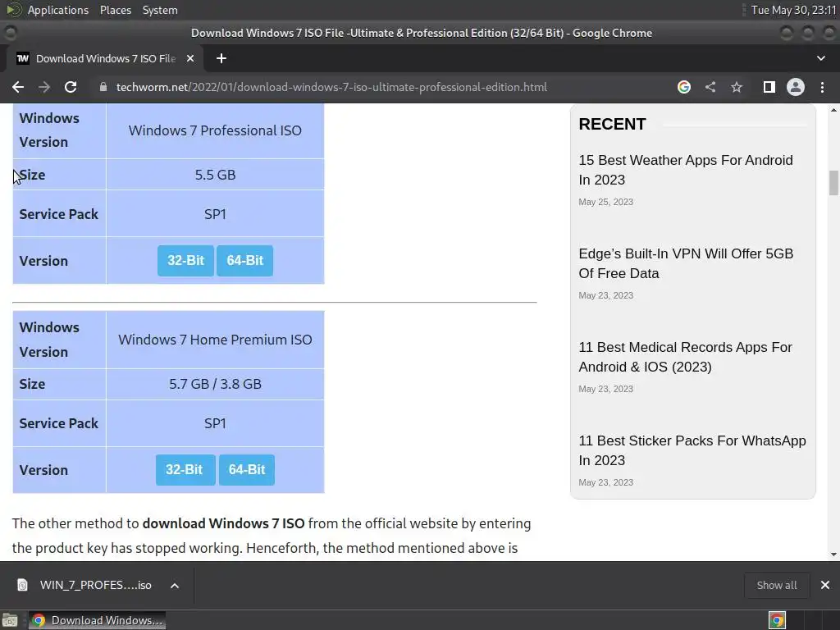840x630 pixels.
Task: Open the downloaded WIN_7_PROFES iso file
Action: pos(84,585)
